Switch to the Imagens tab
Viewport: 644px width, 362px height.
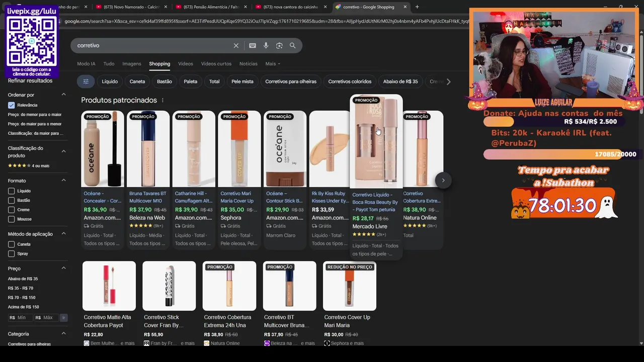click(x=132, y=64)
